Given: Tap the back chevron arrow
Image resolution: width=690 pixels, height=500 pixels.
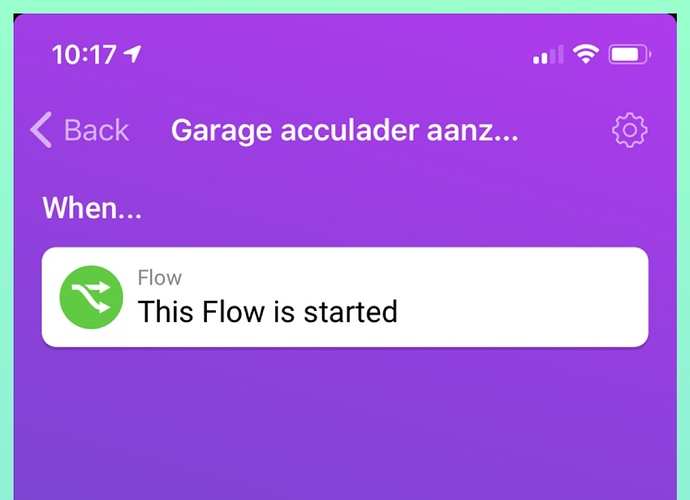Looking at the screenshot, I should tap(41, 129).
